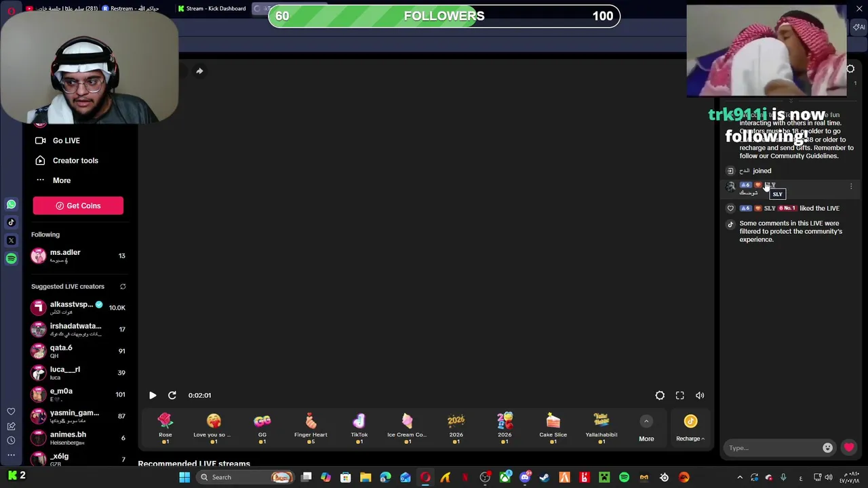Send the Love you so gift
Screen dimensions: 868x488
click(x=213, y=428)
